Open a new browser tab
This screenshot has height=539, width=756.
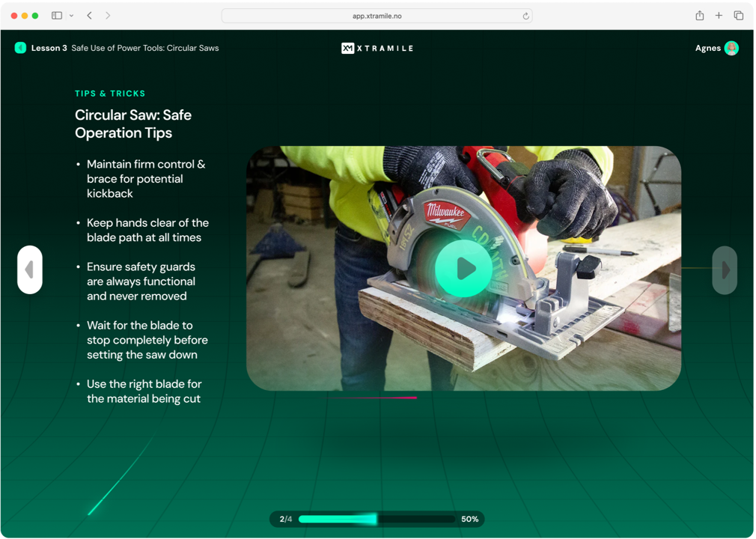[719, 16]
